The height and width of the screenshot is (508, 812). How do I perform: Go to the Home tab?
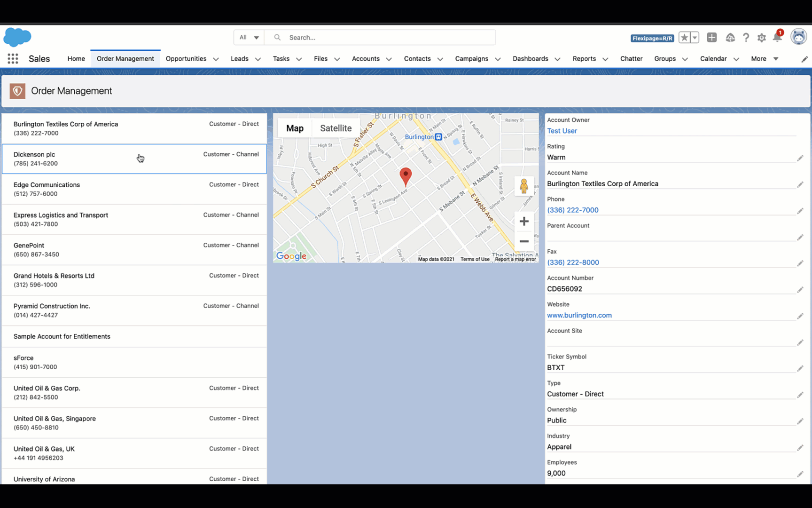76,59
